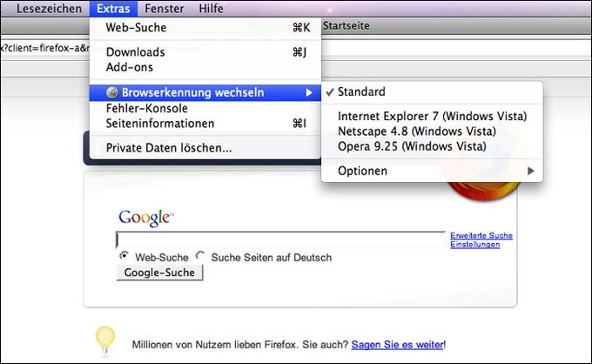Click the light bulb tip icon
The height and width of the screenshot is (364, 592).
point(105,340)
